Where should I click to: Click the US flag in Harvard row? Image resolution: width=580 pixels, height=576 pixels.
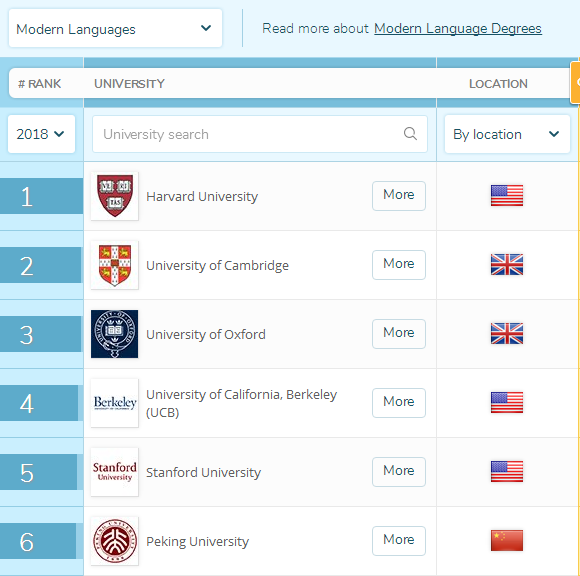pyautogui.click(x=507, y=195)
